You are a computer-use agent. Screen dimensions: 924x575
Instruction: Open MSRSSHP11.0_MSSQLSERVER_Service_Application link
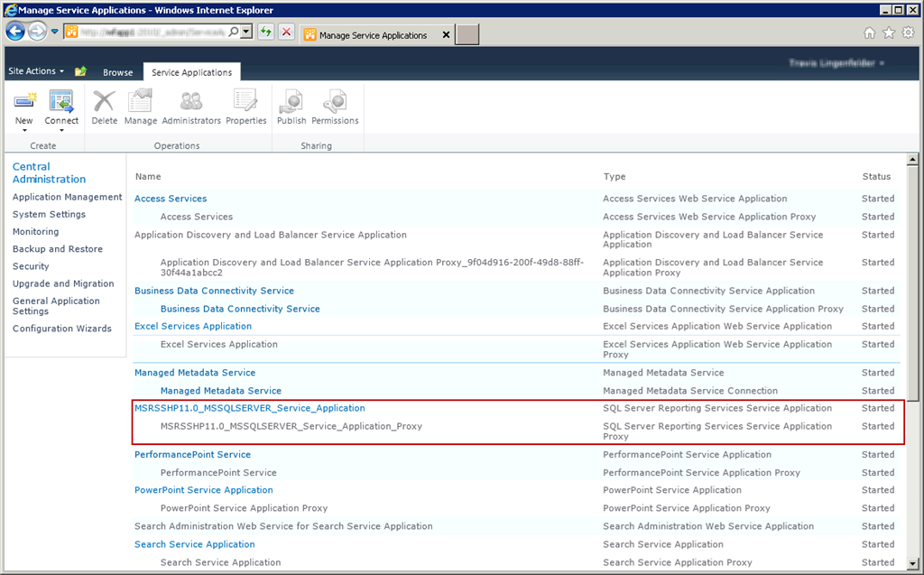pos(249,408)
